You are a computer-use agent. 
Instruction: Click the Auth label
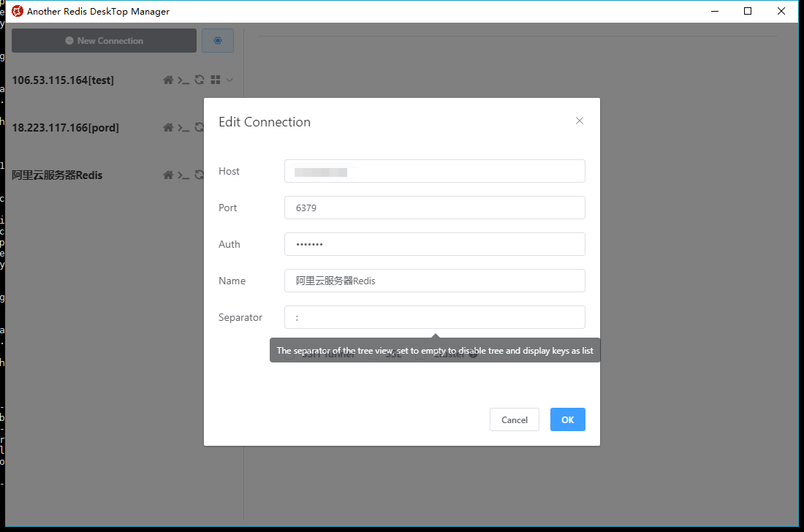click(230, 245)
